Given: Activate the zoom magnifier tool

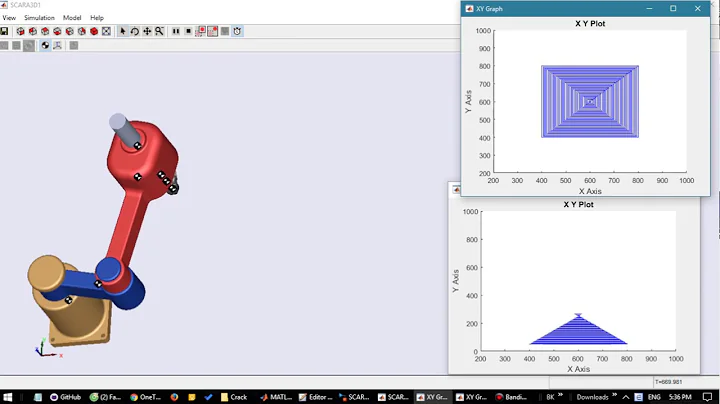Looking at the screenshot, I should pos(159,31).
